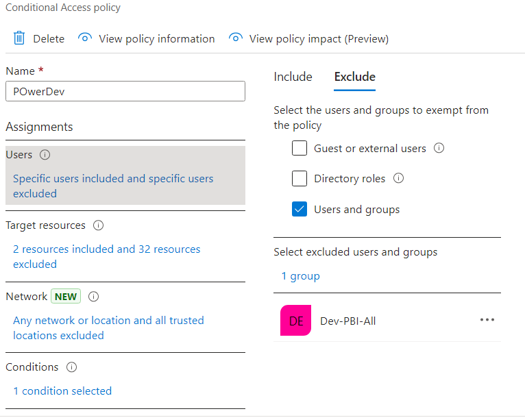Uncheck the Users and groups checkbox

[x=300, y=210]
